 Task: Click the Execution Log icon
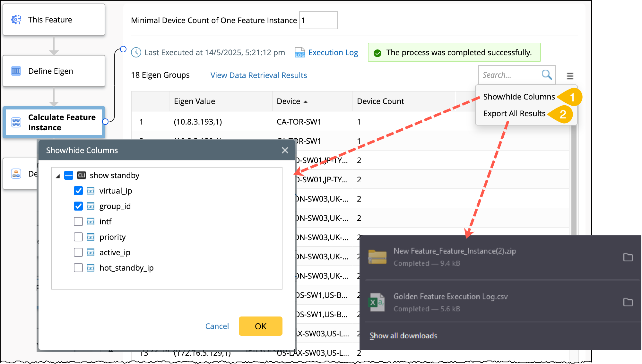point(299,53)
